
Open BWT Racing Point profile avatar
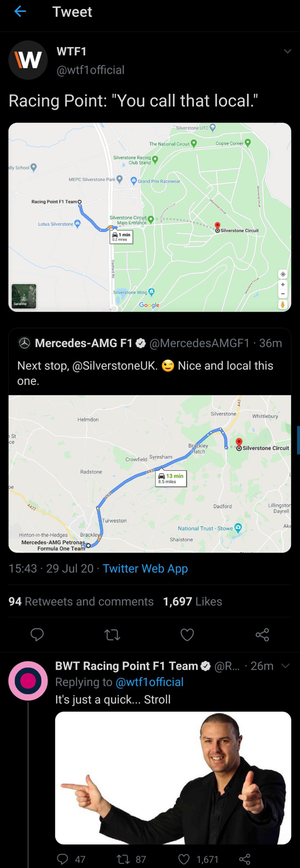pos(28,681)
